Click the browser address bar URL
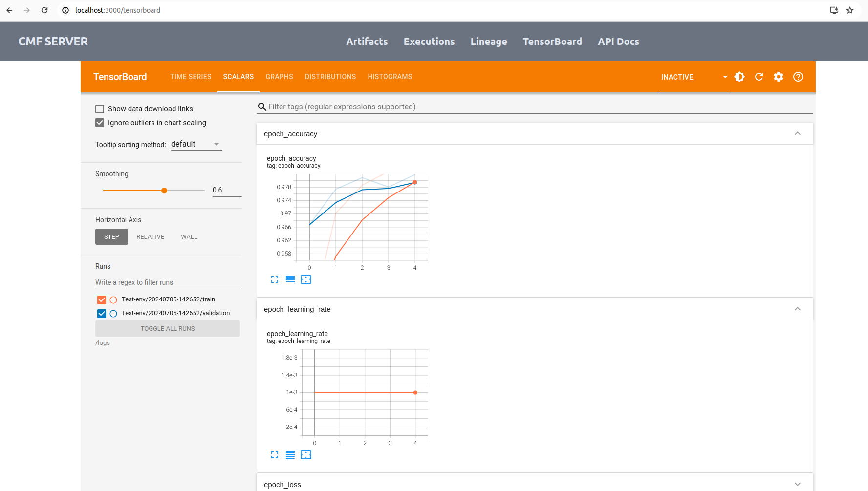Image resolution: width=868 pixels, height=491 pixels. point(118,10)
